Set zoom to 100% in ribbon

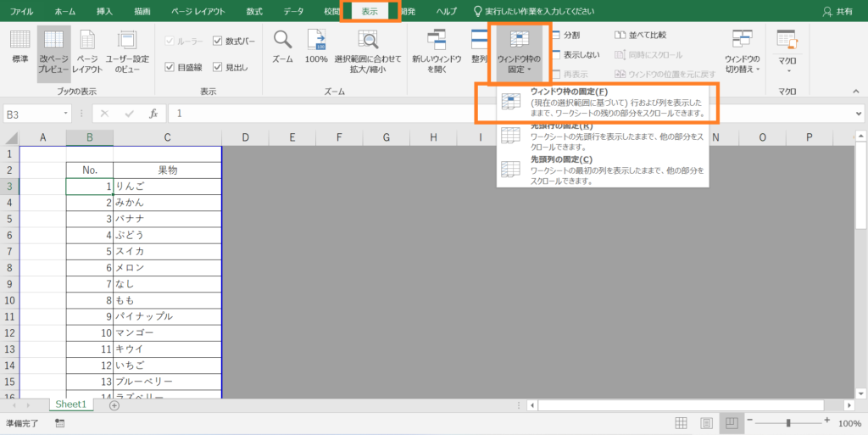(316, 47)
